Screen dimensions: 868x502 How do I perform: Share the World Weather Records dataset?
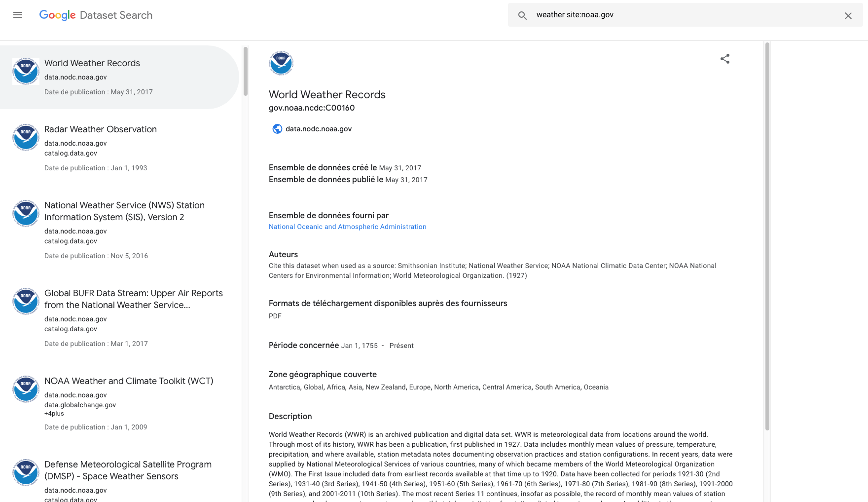click(x=725, y=59)
